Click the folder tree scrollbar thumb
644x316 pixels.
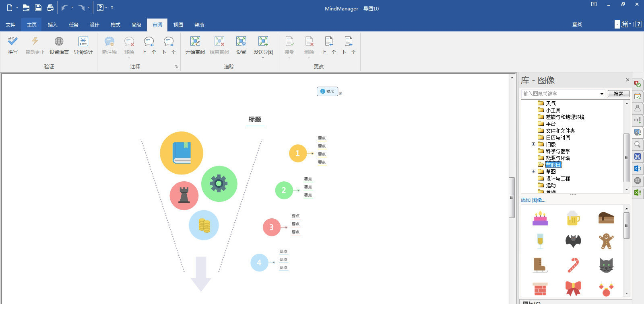[x=626, y=158]
